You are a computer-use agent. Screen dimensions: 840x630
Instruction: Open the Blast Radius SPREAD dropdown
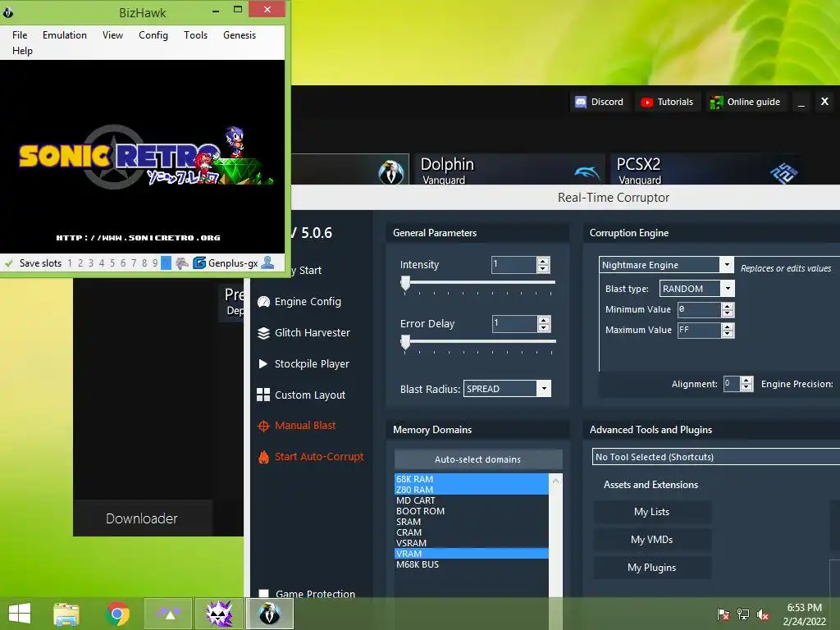(x=544, y=389)
